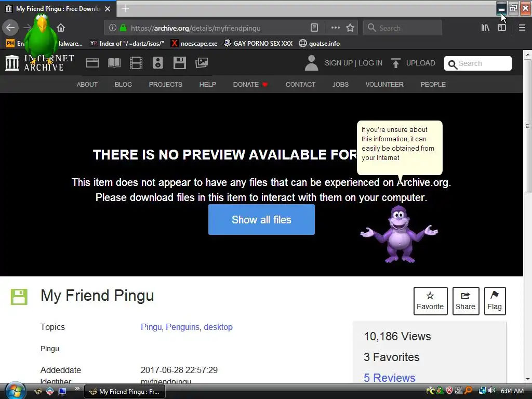Click the Show all files button
This screenshot has height=399, width=532.
pyautogui.click(x=261, y=220)
